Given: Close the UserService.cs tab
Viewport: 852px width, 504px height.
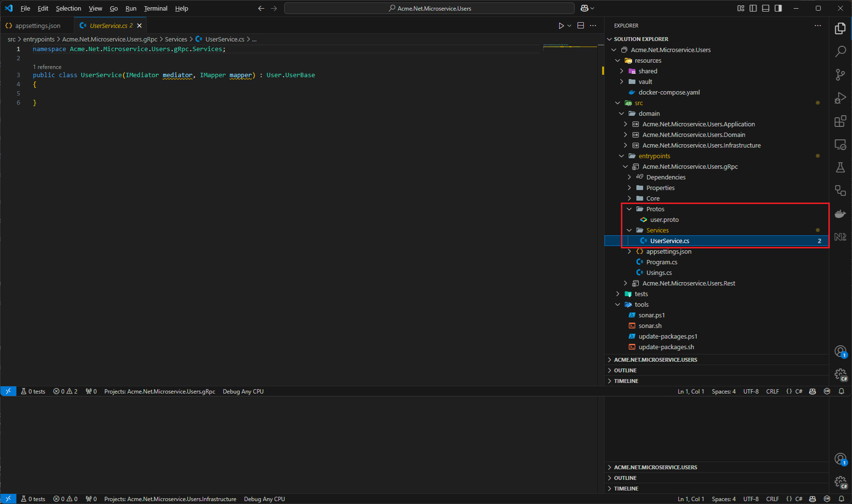Looking at the screenshot, I should (x=139, y=26).
